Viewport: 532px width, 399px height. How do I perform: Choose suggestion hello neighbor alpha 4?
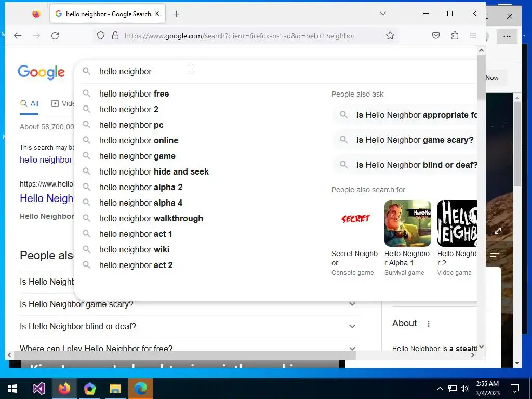[x=141, y=203]
